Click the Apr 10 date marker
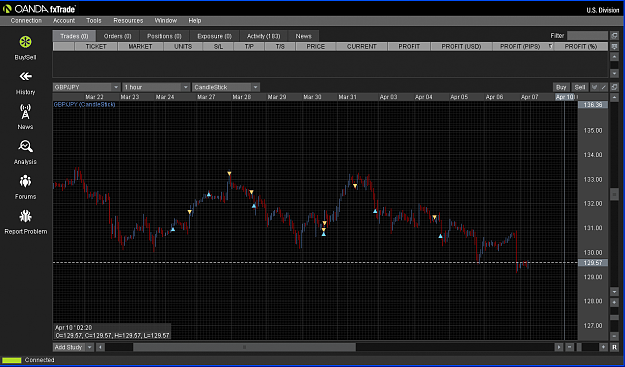The image size is (625, 367). [x=565, y=97]
